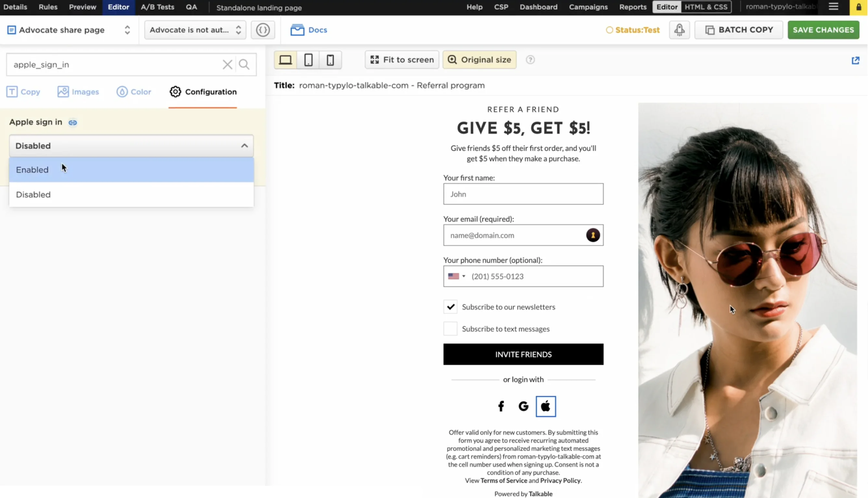This screenshot has height=498, width=868.
Task: Click the help question mark icon
Action: pos(530,60)
